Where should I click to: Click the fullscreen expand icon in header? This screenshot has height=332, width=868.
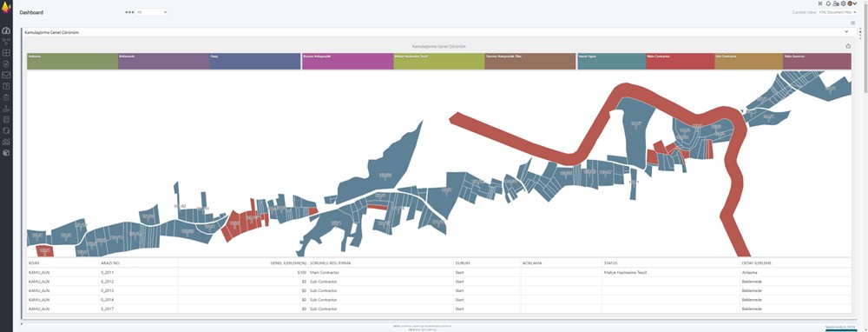pos(820,3)
